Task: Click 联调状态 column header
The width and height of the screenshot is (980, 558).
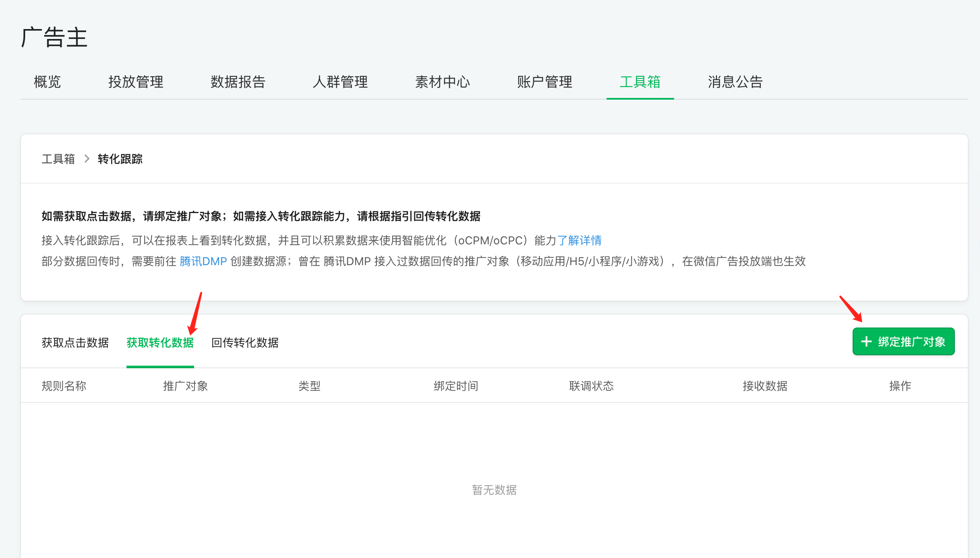Action: pyautogui.click(x=591, y=386)
